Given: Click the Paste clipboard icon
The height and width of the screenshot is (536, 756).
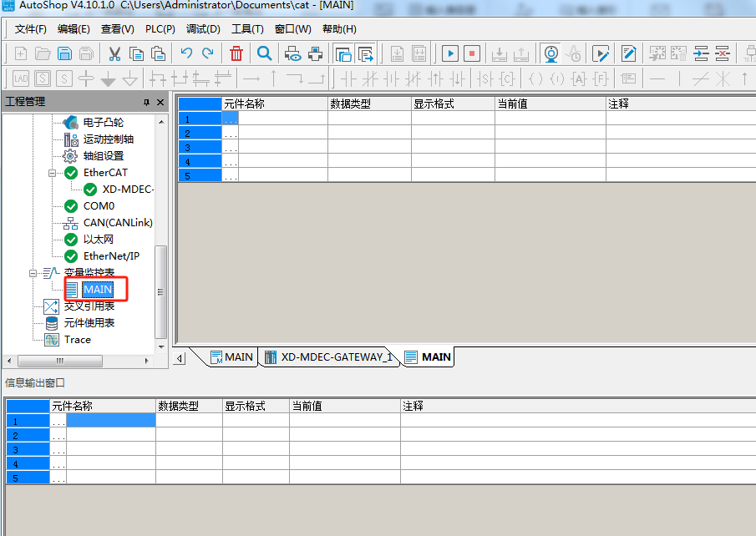Looking at the screenshot, I should (x=158, y=53).
